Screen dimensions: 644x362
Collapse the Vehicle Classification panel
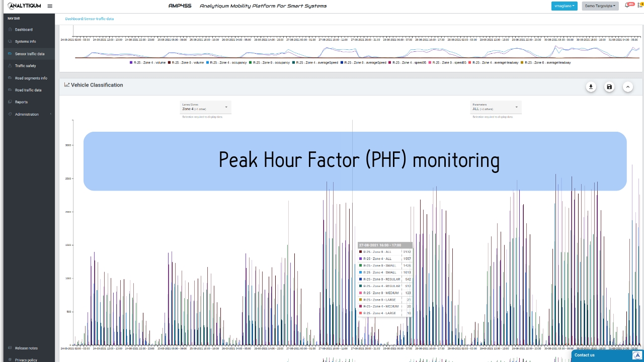628,87
